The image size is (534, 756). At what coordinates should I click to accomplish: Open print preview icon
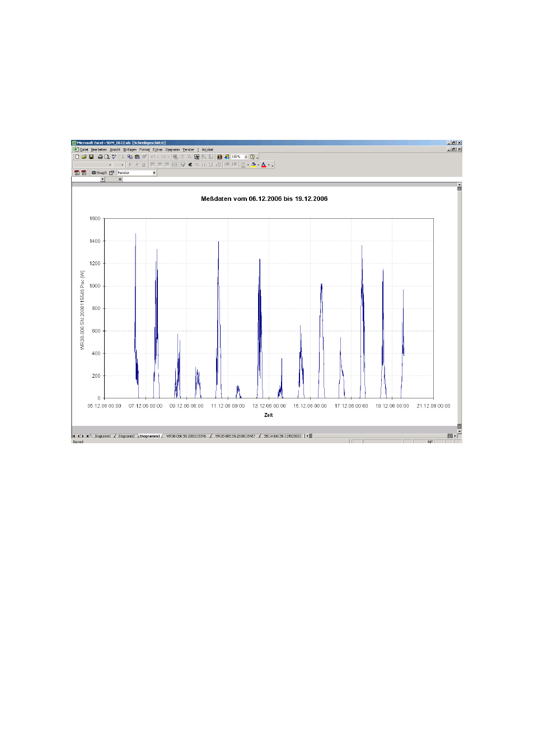pyautogui.click(x=107, y=157)
